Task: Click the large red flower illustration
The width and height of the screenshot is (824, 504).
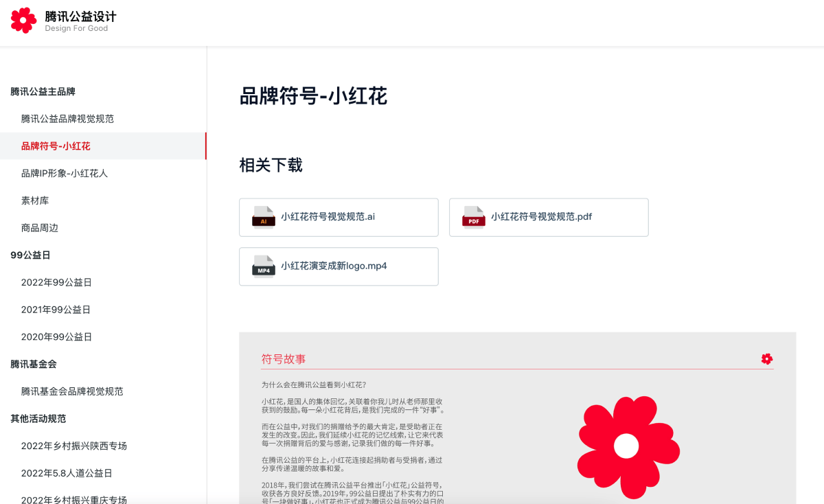Action: point(628,446)
